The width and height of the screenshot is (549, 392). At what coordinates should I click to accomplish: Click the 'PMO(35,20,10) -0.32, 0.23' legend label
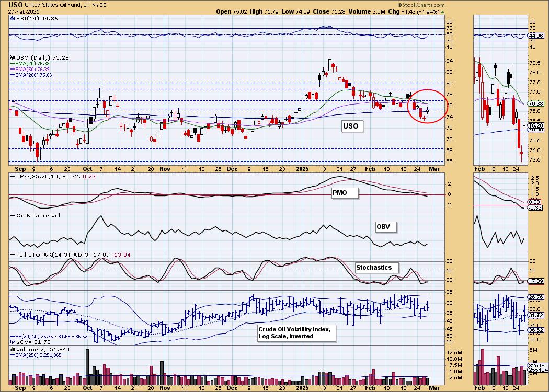[x=55, y=177]
